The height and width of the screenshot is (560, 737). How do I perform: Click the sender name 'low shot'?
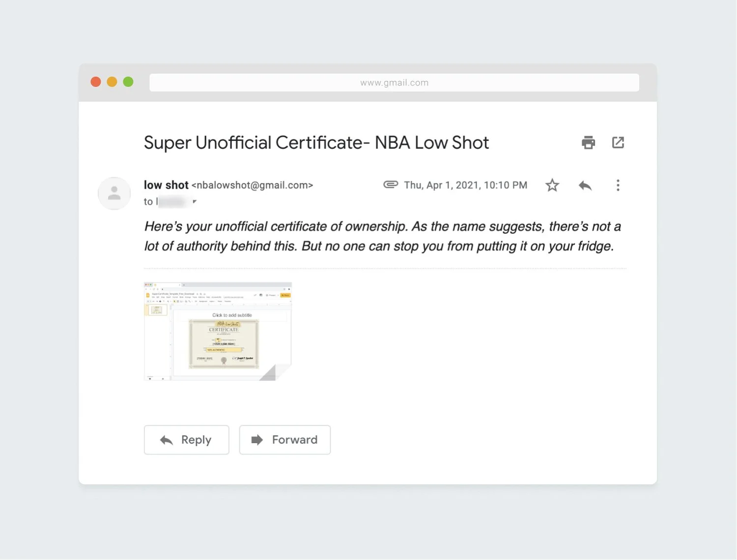(x=166, y=185)
